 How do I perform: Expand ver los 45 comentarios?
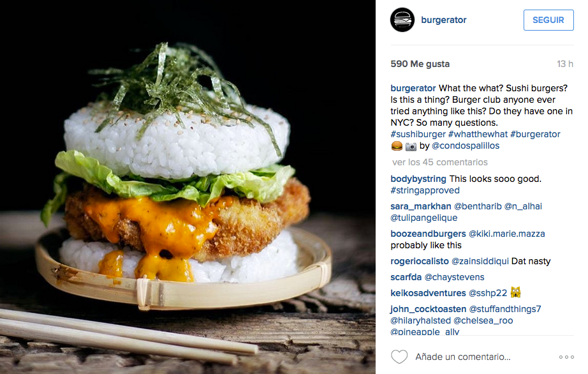click(x=440, y=162)
